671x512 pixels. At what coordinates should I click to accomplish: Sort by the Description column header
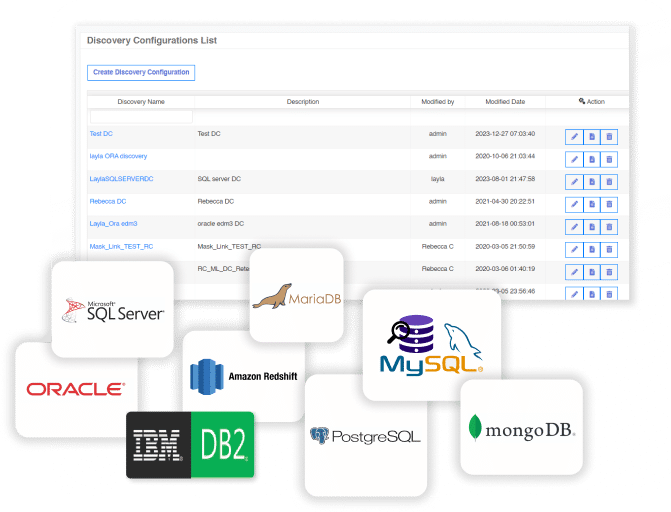(303, 101)
